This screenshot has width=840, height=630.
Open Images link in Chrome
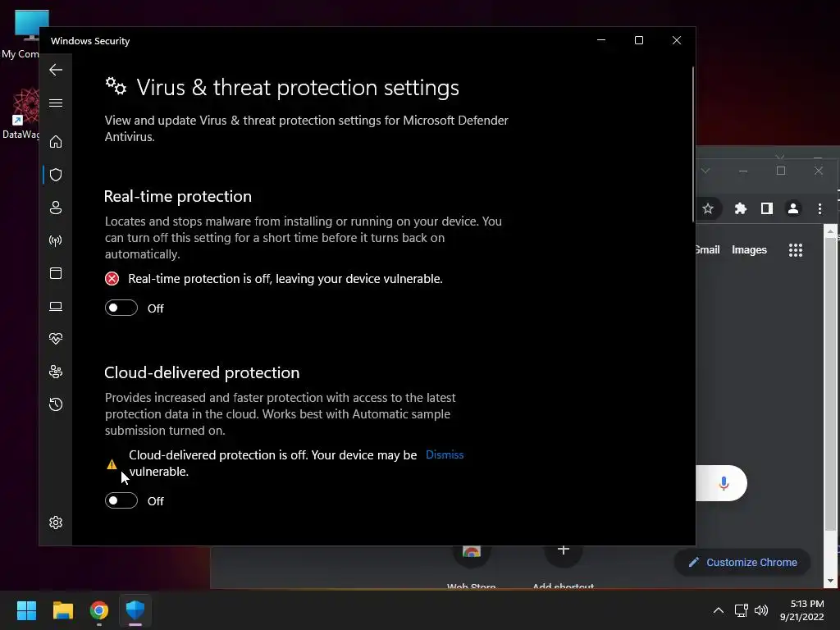click(x=749, y=249)
